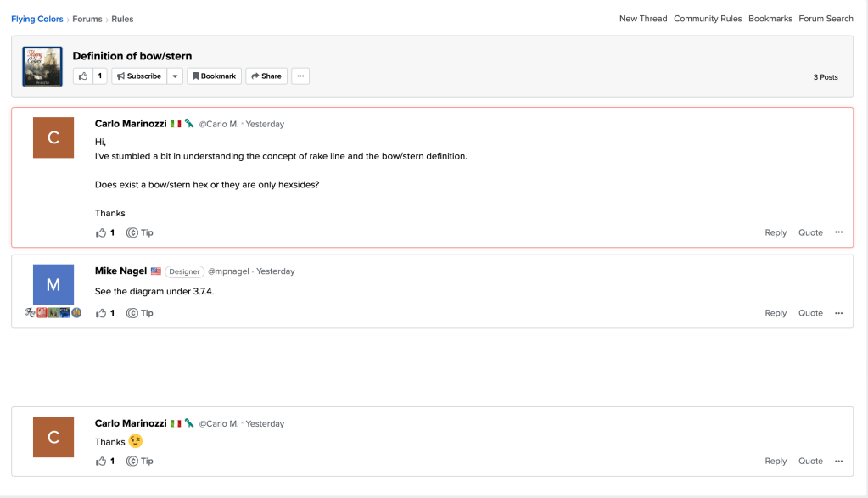Like the thread with thumbs-up icon in header
The width and height of the screenshot is (868, 498).
click(x=83, y=76)
